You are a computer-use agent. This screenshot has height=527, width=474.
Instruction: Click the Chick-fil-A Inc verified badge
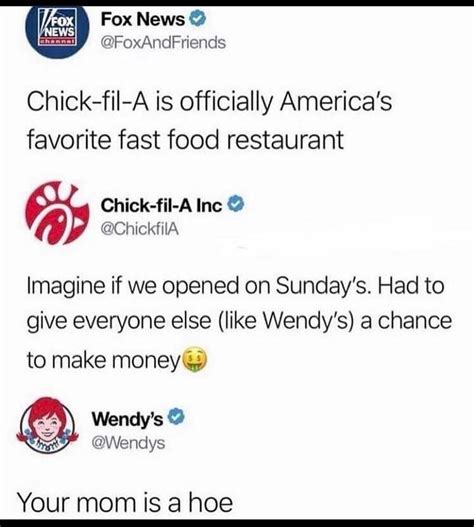(x=236, y=205)
